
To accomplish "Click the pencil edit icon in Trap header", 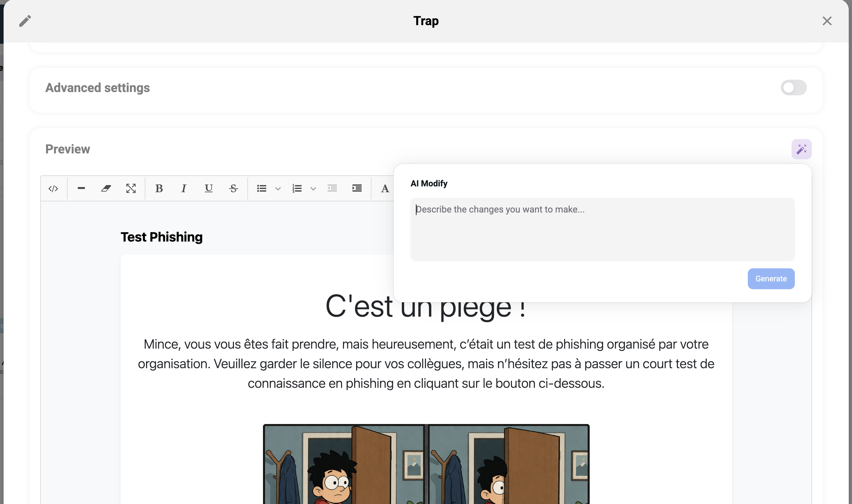I will click(x=25, y=21).
